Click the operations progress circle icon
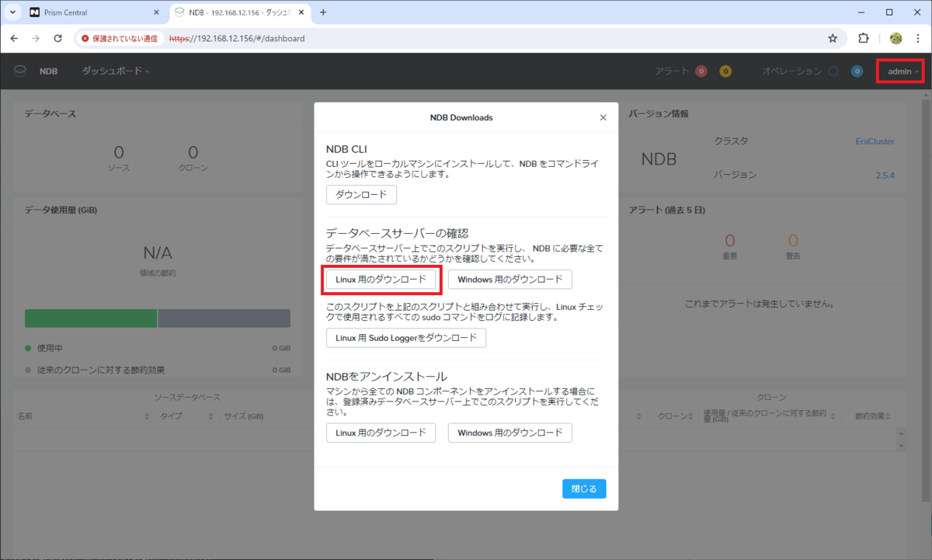Viewport: 932px width, 560px height. (x=833, y=71)
